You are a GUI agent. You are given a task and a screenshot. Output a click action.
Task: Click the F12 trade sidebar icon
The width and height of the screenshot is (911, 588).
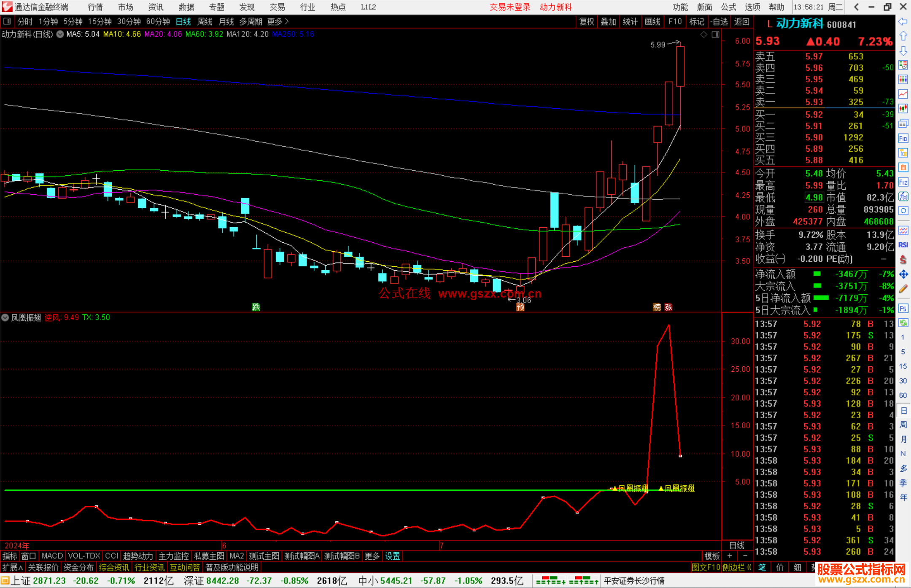point(903,182)
